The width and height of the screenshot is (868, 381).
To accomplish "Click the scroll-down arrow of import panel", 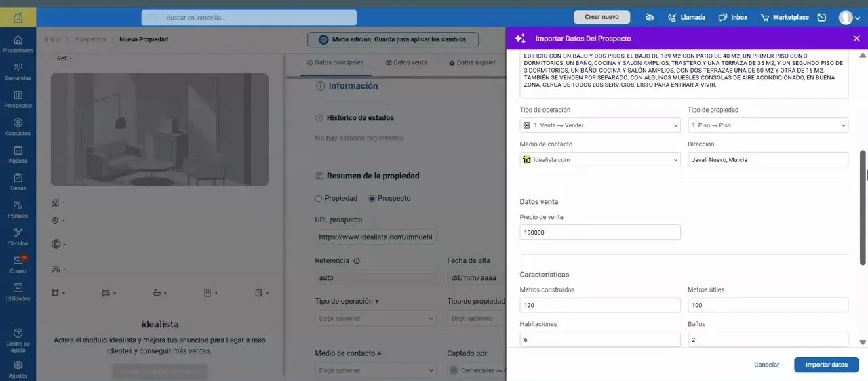I will pyautogui.click(x=863, y=343).
